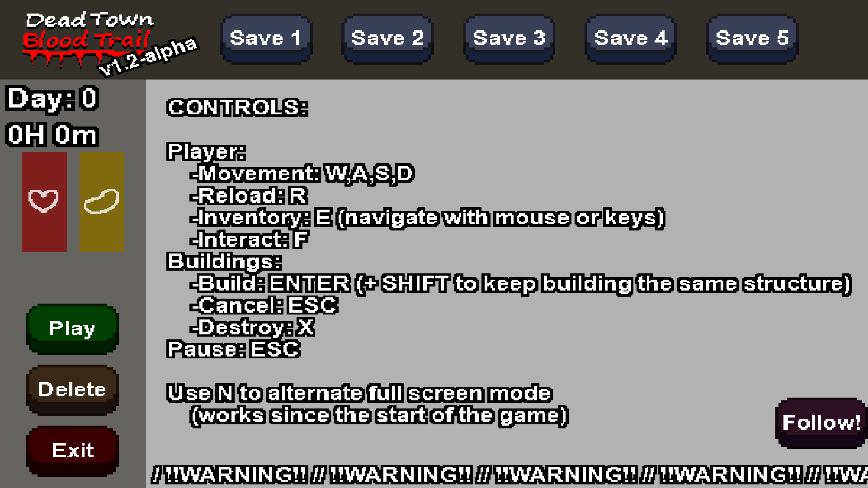
Task: Click the 0H 0m time display
Action: 52,135
